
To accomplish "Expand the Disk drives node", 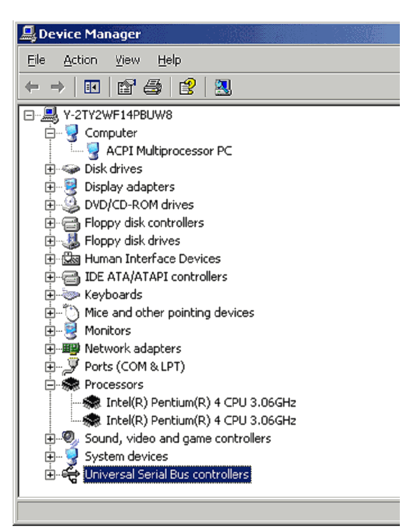I will tap(50, 169).
